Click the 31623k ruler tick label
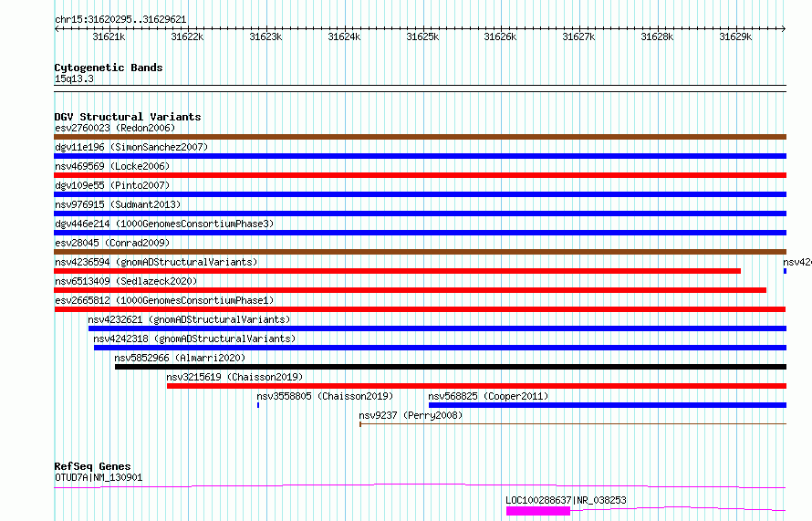The image size is (812, 521). coord(265,36)
